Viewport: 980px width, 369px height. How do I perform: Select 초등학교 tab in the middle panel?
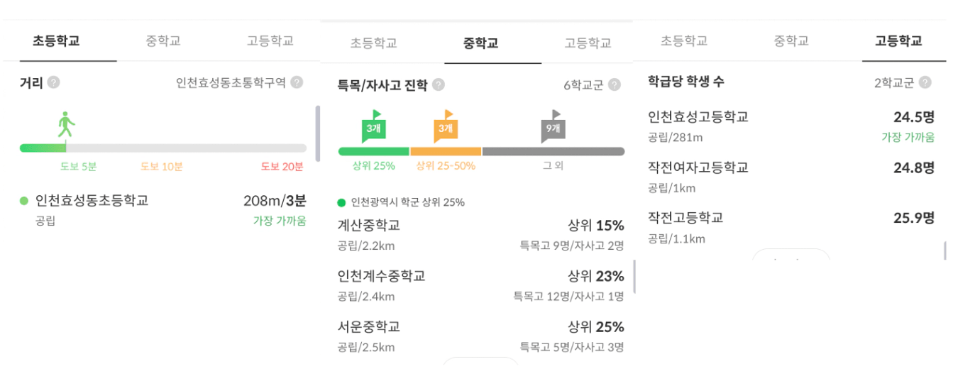coord(373,43)
